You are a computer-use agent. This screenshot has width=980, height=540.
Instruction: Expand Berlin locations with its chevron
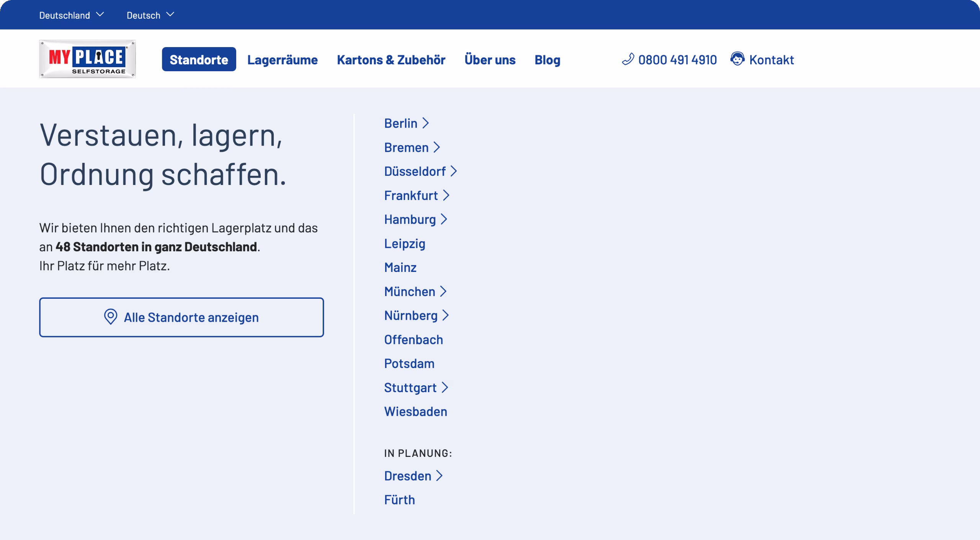pos(425,123)
